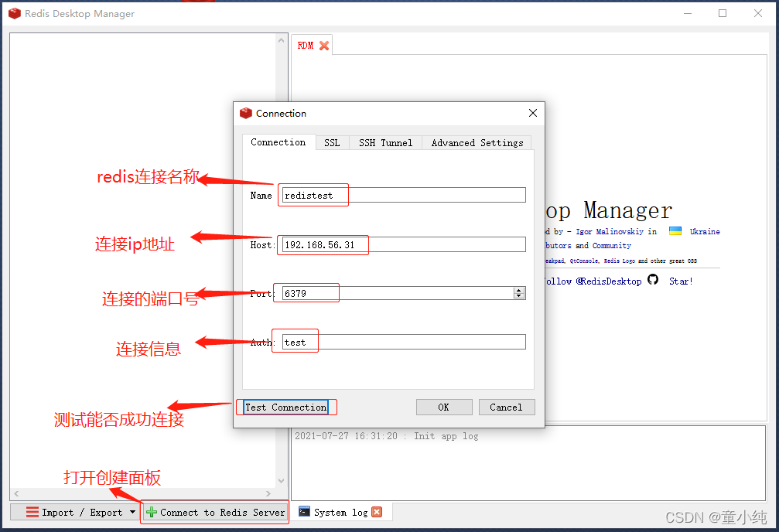This screenshot has height=532, width=779.
Task: Open the Import / Export dropdown
Action: coord(133,512)
